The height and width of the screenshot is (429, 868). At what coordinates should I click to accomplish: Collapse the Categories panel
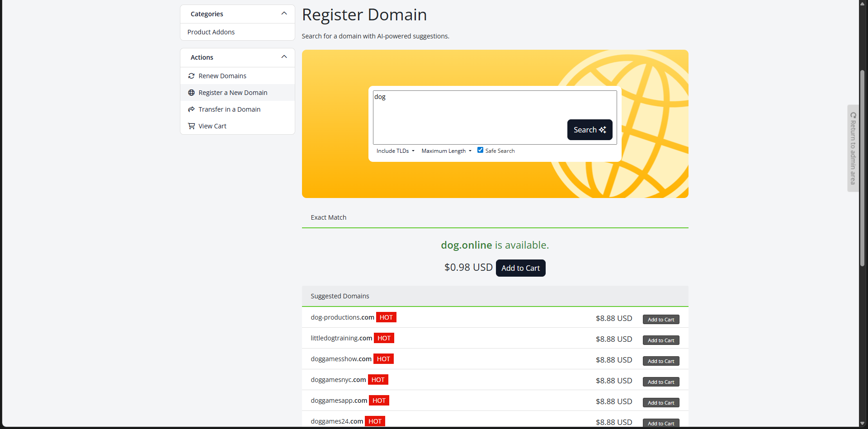pyautogui.click(x=284, y=14)
